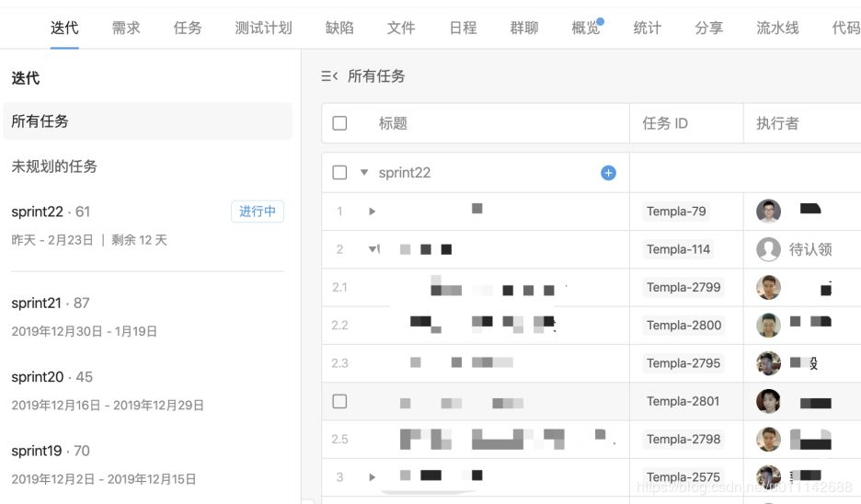Open the sprint20 iteration in the sidebar
Screen dimensions: 861x504
37,377
